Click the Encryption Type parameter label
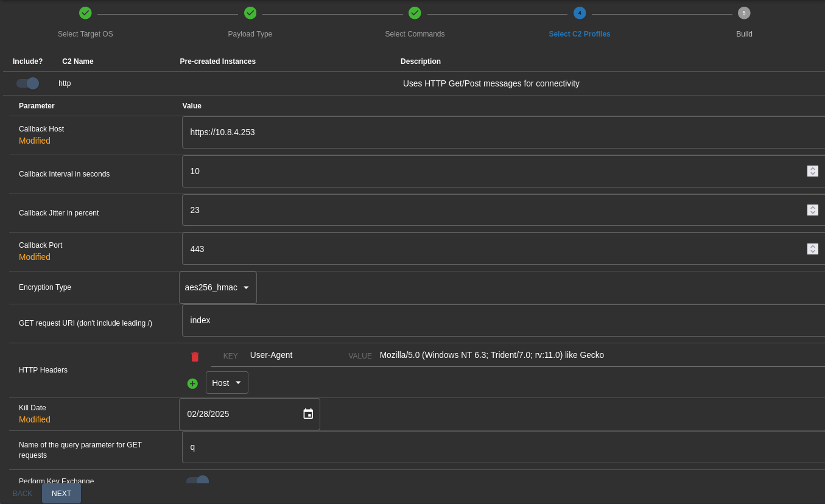This screenshot has height=504, width=825. [45, 287]
